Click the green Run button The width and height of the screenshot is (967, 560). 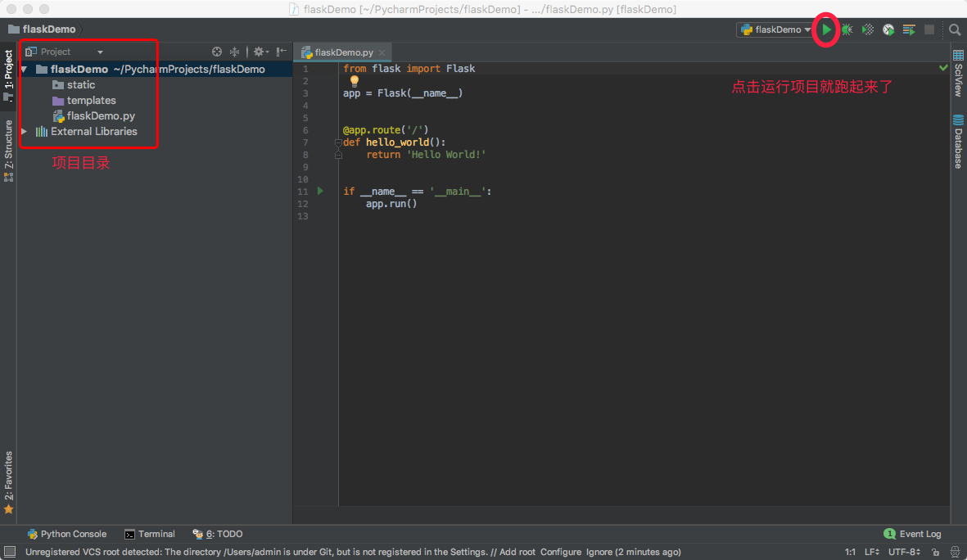coord(827,29)
